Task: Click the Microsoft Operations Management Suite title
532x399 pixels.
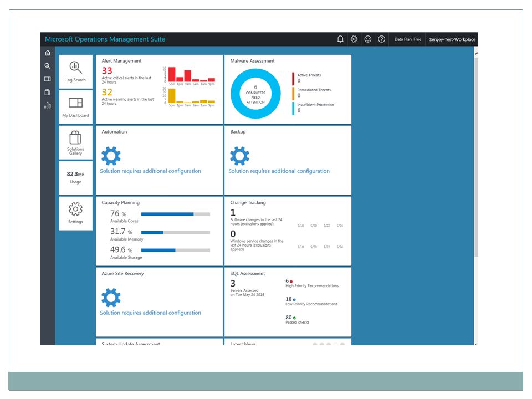Action: [105, 39]
